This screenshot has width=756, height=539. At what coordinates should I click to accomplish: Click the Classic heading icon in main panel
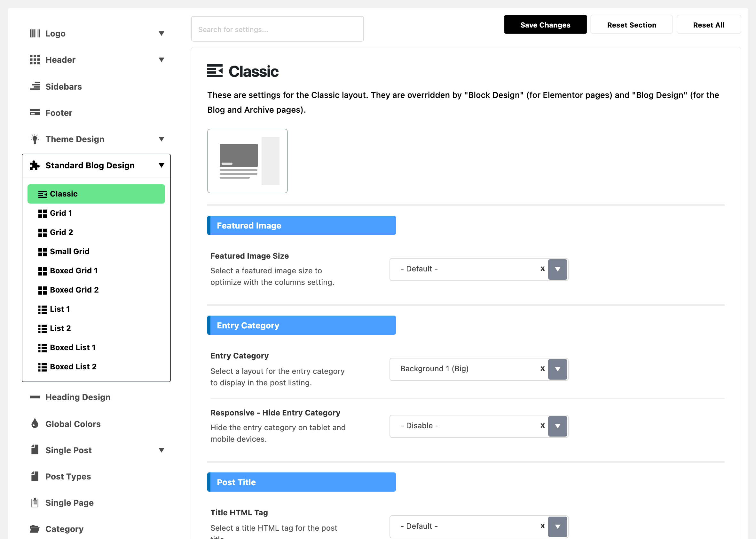pos(215,71)
